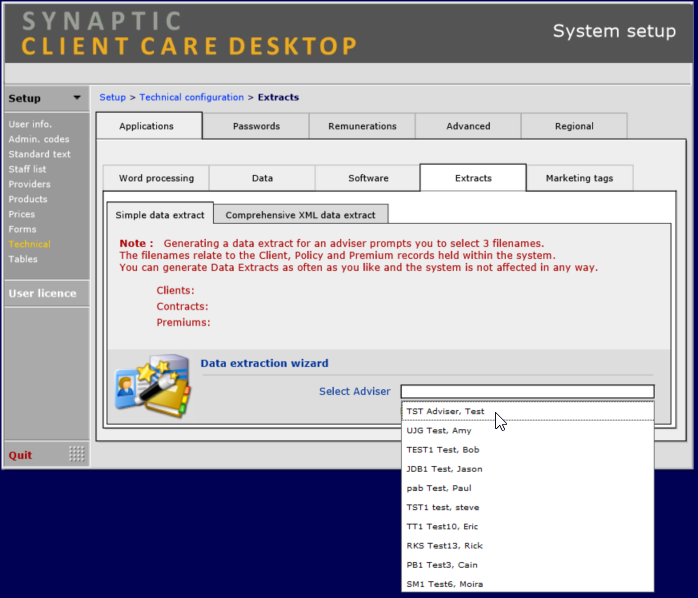Click the grid icon beside Quit
The width and height of the screenshot is (698, 598).
77,454
